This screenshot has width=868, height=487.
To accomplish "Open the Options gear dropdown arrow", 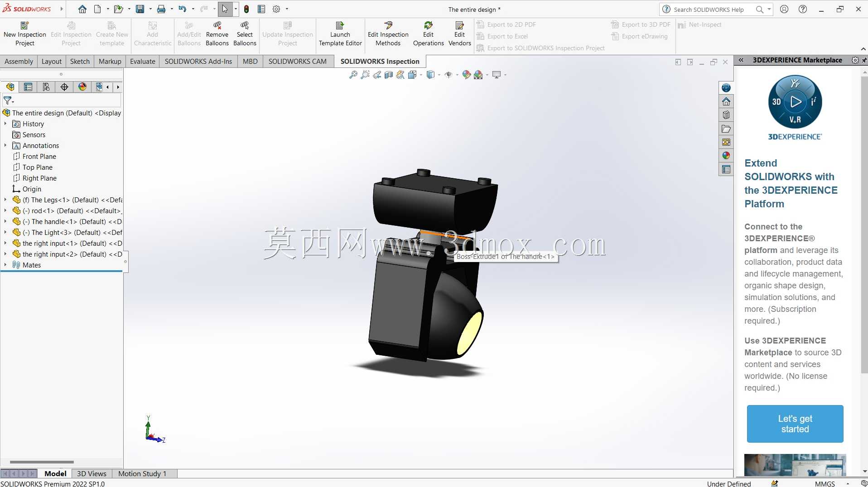I will pyautogui.click(x=287, y=9).
